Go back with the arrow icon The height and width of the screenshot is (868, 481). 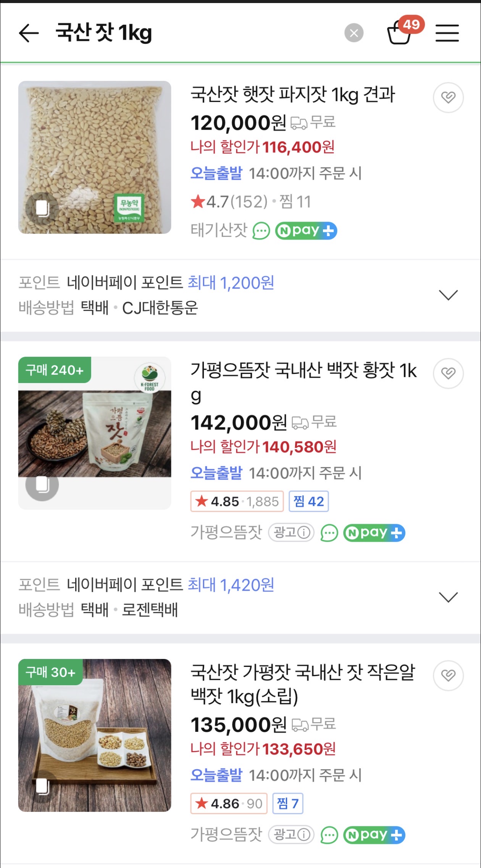tap(29, 33)
